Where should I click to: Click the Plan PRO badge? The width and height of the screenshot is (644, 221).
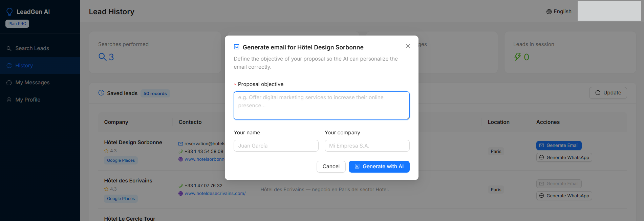(x=17, y=24)
